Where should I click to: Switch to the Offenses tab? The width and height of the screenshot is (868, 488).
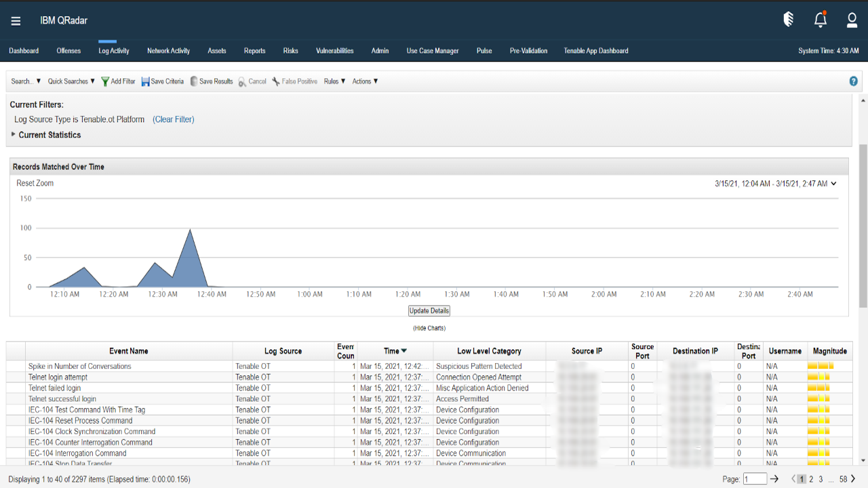point(68,51)
